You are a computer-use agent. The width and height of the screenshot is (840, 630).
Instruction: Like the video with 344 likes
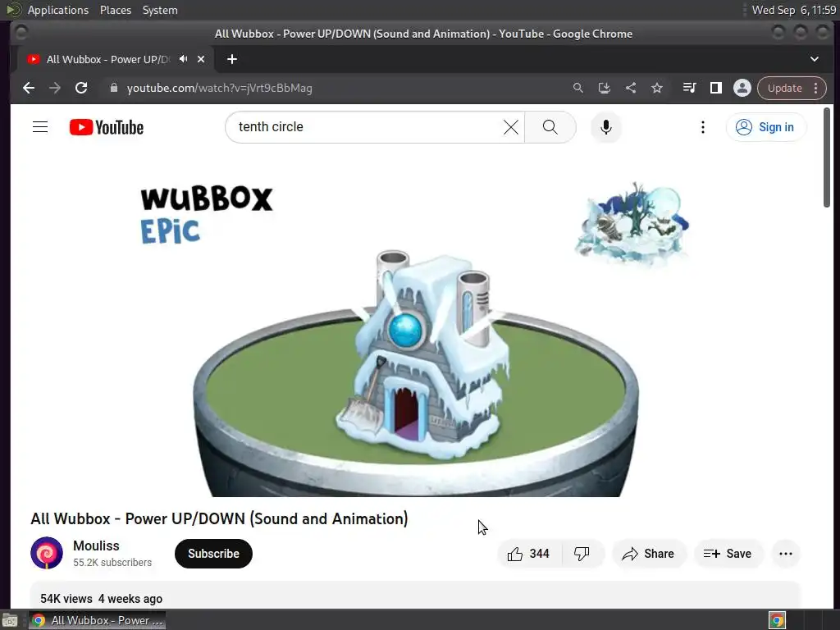pos(529,554)
